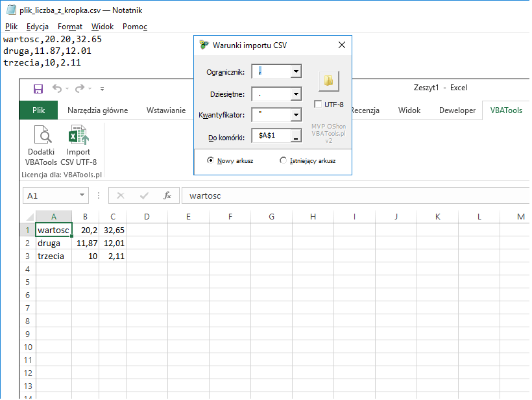Switch to the Deweloper ribbon tab
The height and width of the screenshot is (400, 532).
[x=457, y=110]
